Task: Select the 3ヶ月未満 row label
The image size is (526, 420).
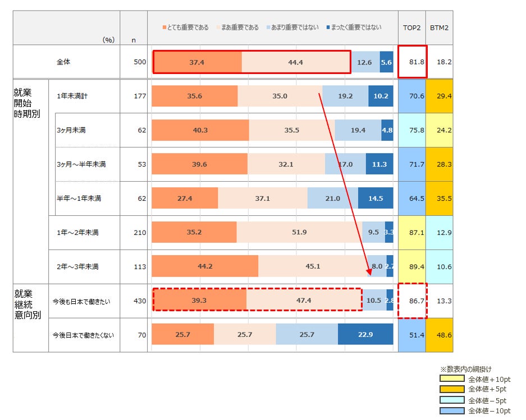Action: tap(71, 130)
